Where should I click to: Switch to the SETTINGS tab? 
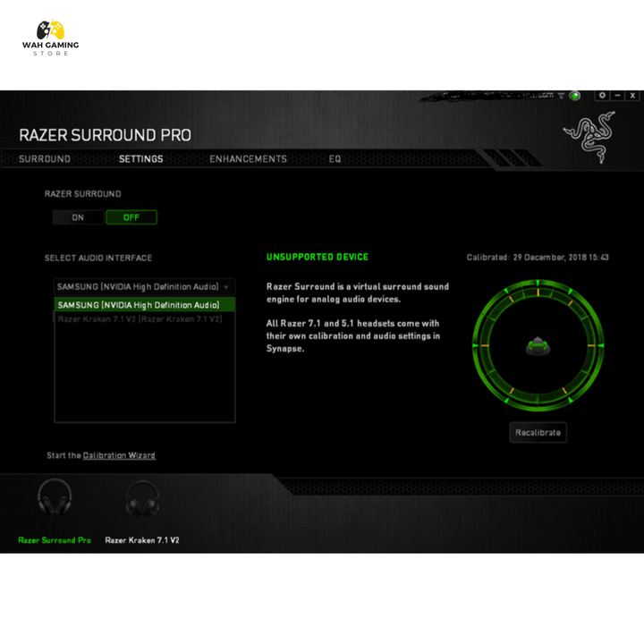(141, 159)
